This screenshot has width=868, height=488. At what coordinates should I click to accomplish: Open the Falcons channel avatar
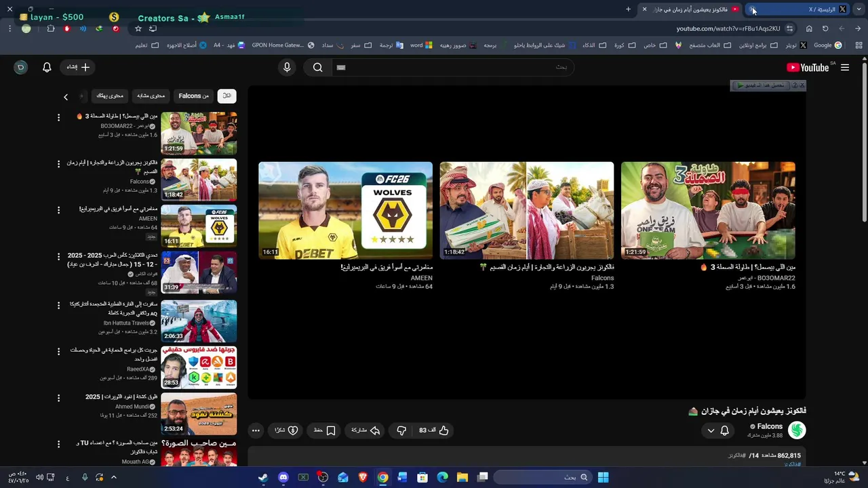pos(797,430)
